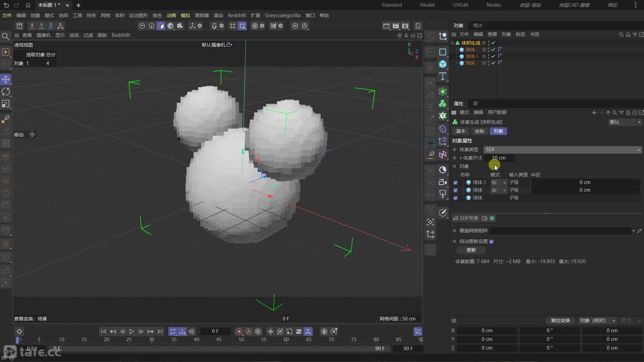Toggle the X axis lock

(x=32, y=26)
